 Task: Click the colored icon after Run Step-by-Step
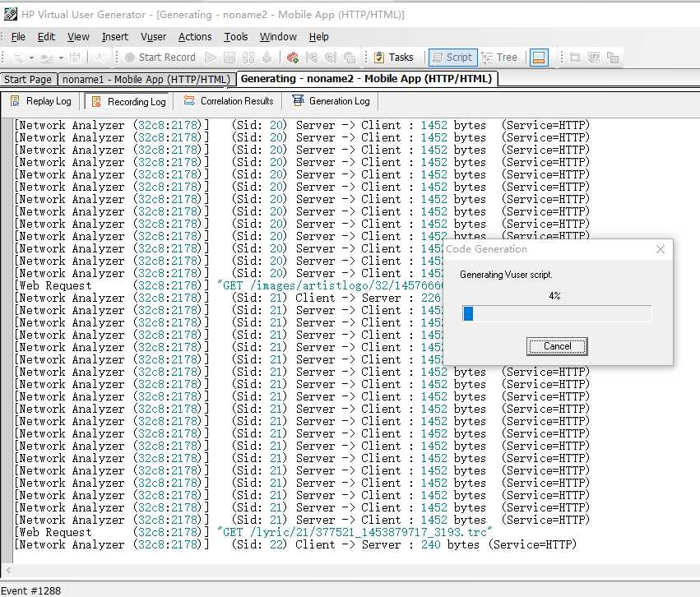293,57
